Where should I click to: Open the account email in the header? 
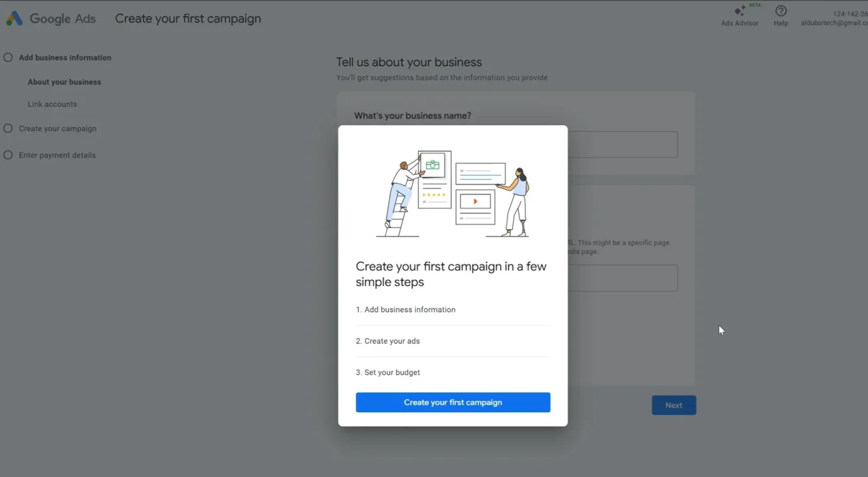(834, 23)
